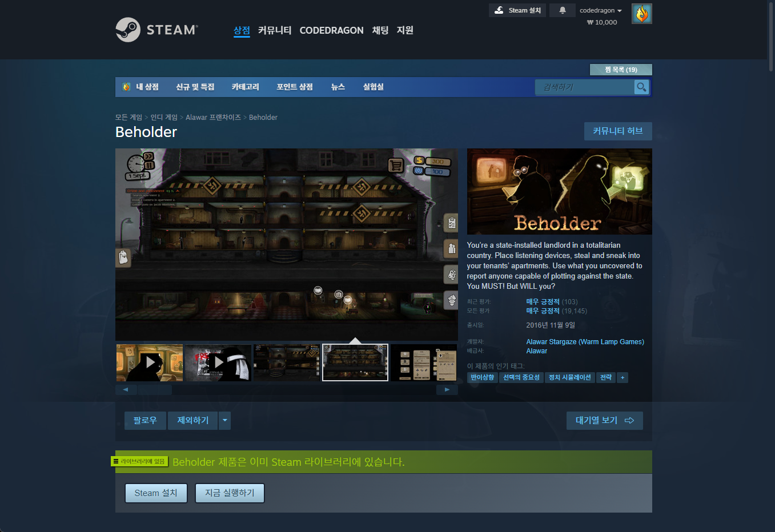
Task: Click the user avatar flame icon
Action: tap(642, 14)
